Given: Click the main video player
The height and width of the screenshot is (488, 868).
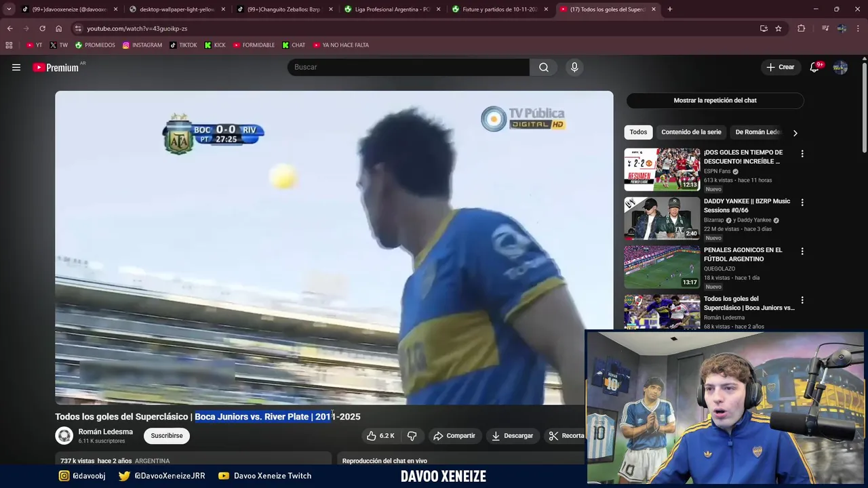Looking at the screenshot, I should point(334,247).
